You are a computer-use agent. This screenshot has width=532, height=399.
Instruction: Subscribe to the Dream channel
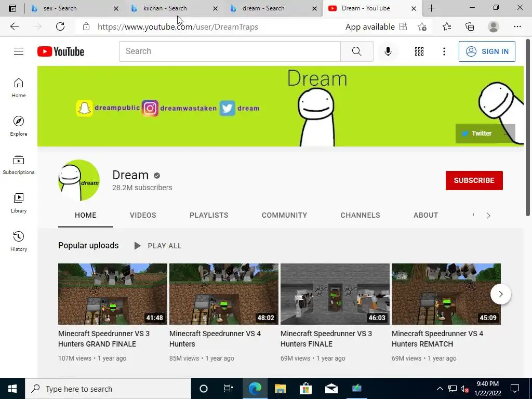(474, 180)
